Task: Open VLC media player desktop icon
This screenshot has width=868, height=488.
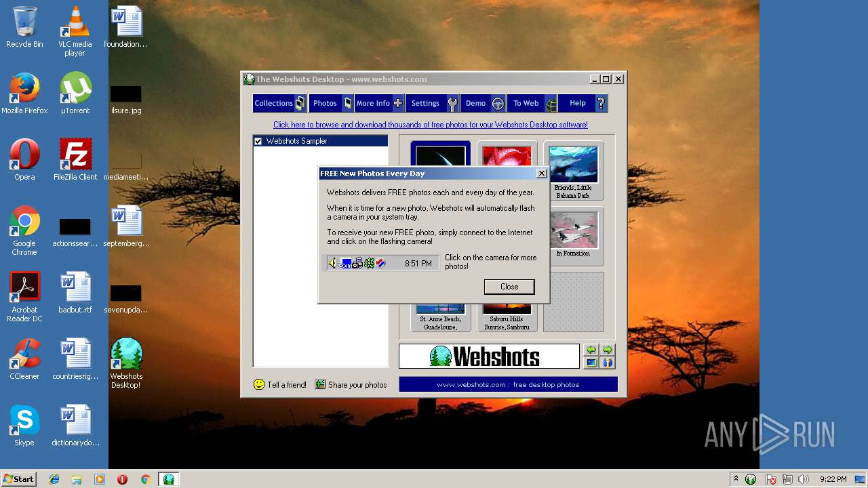Action: (x=75, y=31)
